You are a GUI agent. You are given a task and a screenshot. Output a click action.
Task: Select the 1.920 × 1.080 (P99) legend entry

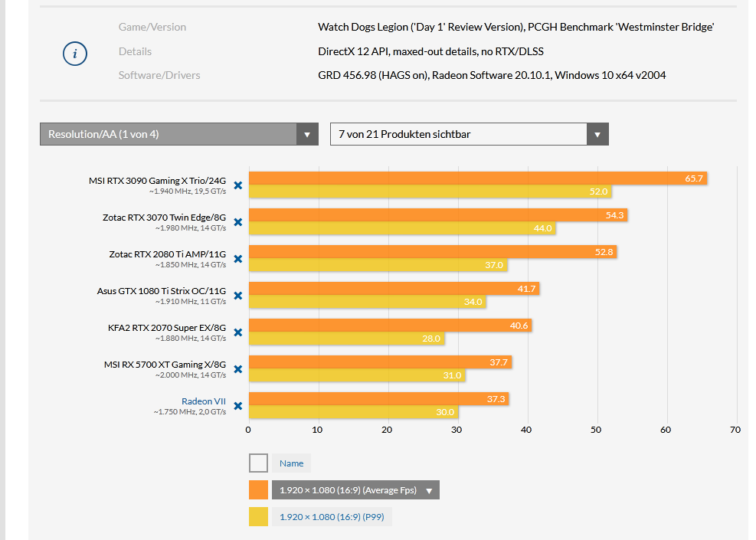point(332,517)
